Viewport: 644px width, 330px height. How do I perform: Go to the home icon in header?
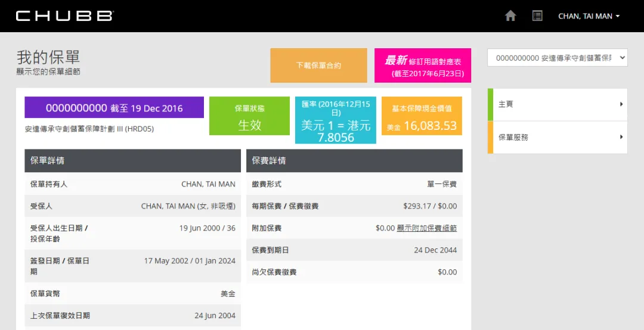tap(510, 16)
